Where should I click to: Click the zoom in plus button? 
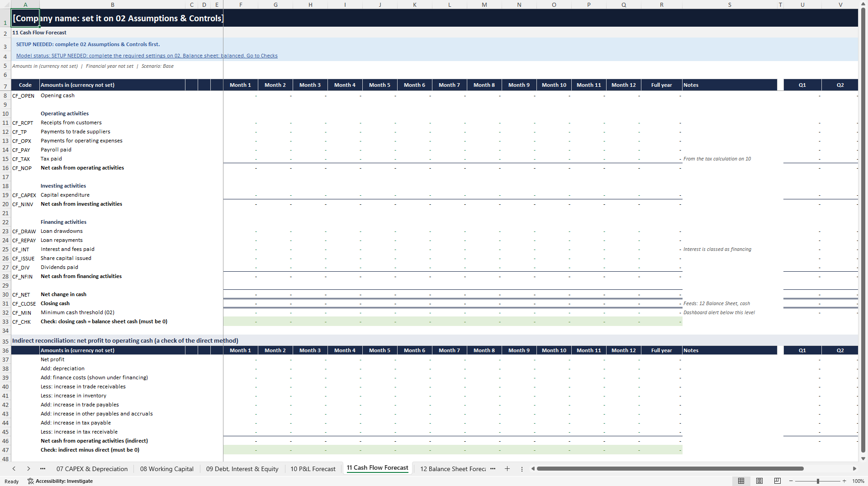click(844, 481)
